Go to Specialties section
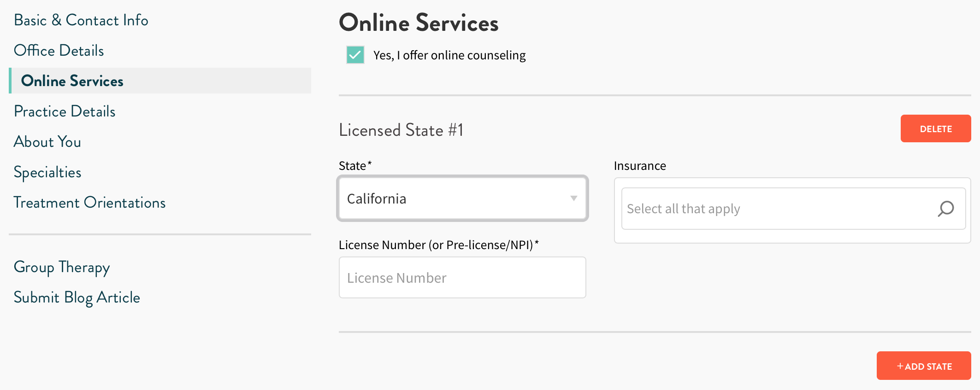Image resolution: width=980 pixels, height=390 pixels. [x=47, y=172]
